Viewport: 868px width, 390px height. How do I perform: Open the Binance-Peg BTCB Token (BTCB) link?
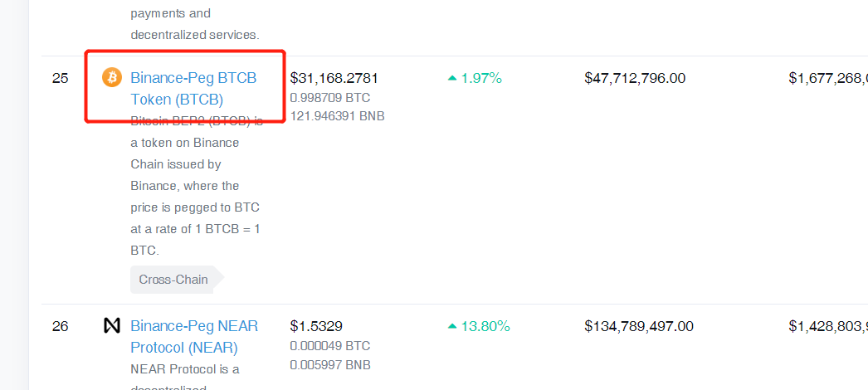point(193,88)
